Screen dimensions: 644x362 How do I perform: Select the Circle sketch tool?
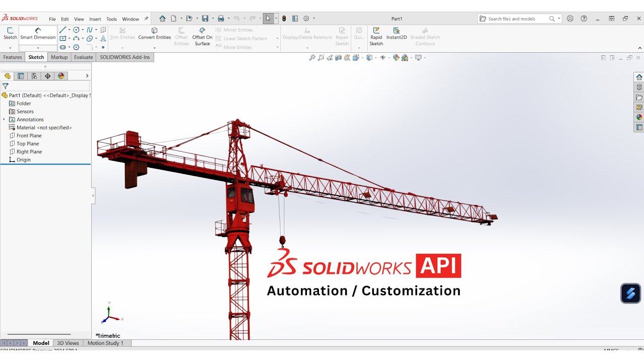click(x=76, y=30)
